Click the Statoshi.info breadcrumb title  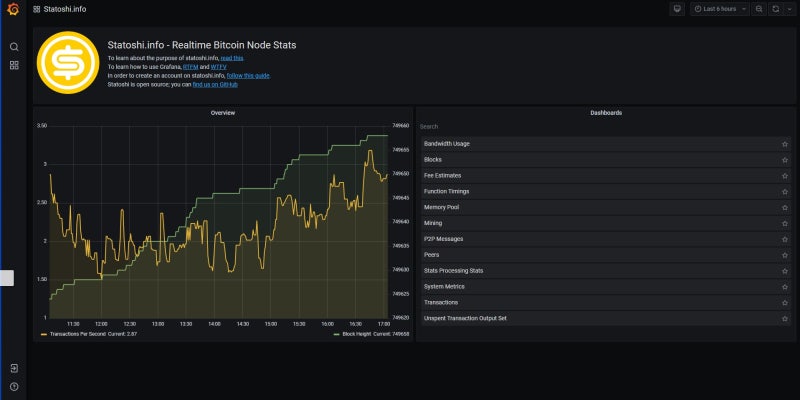[65, 9]
